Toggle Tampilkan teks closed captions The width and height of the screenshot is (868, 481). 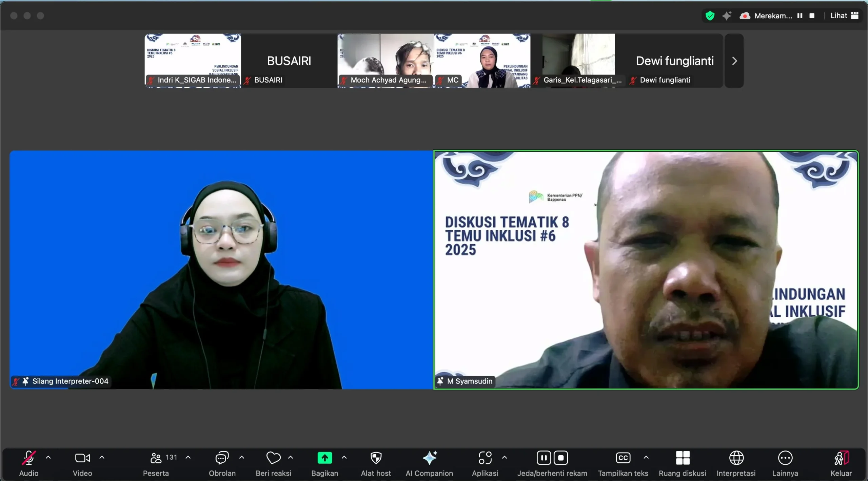[623, 458]
